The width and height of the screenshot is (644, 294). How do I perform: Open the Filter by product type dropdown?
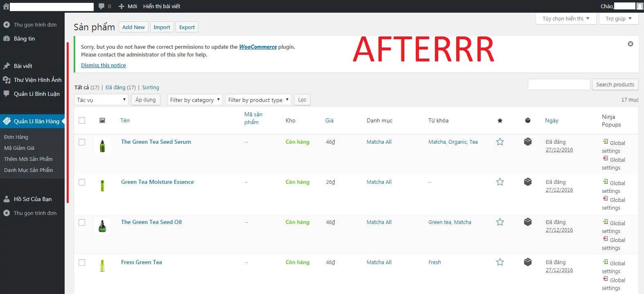(x=258, y=100)
